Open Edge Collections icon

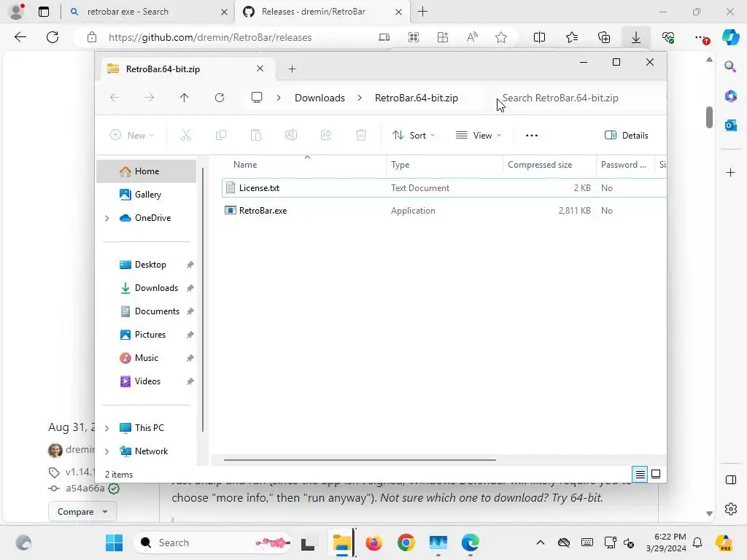[x=604, y=37]
